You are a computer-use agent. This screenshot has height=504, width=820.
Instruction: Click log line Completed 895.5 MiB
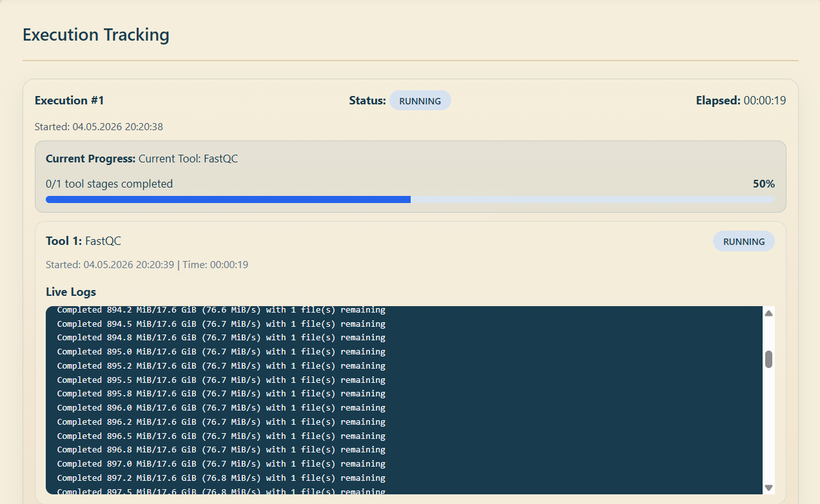tap(221, 380)
